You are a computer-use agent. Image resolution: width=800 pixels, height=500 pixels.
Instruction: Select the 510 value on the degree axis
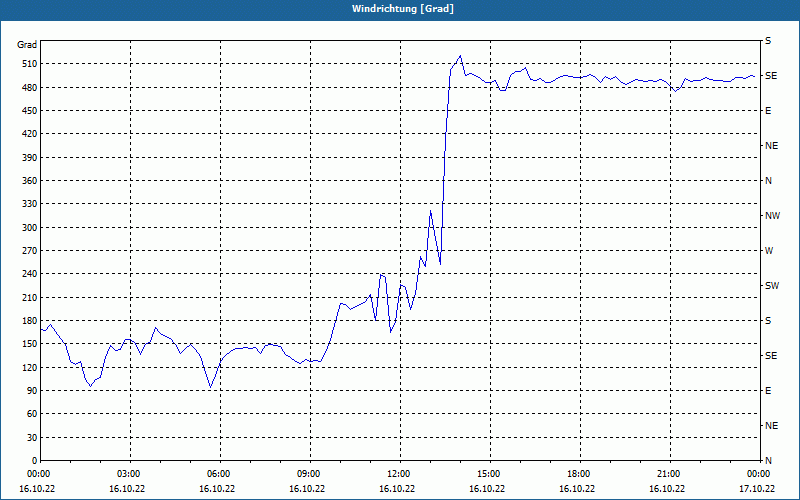pyautogui.click(x=30, y=64)
